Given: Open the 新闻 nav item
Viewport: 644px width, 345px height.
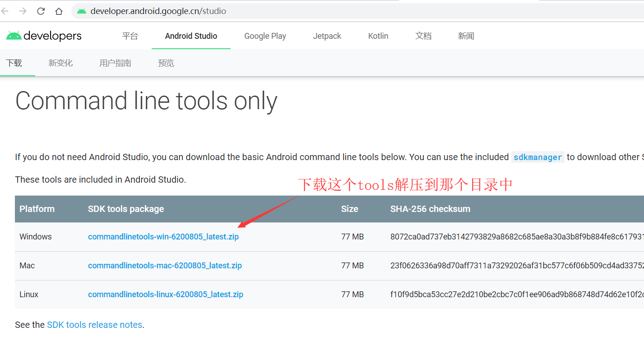Looking at the screenshot, I should coord(466,36).
